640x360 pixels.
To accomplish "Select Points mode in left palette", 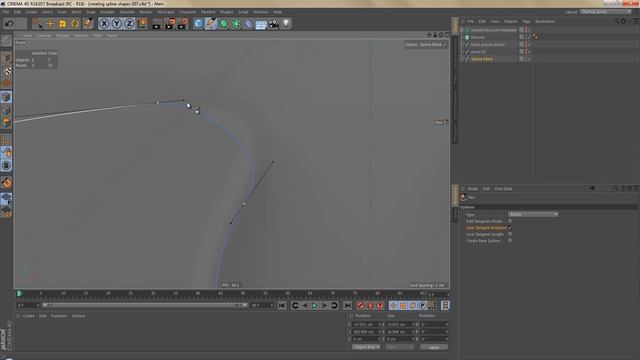I will pos(6,97).
